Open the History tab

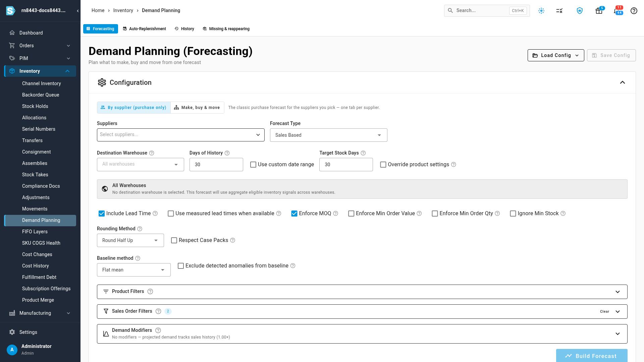184,29
